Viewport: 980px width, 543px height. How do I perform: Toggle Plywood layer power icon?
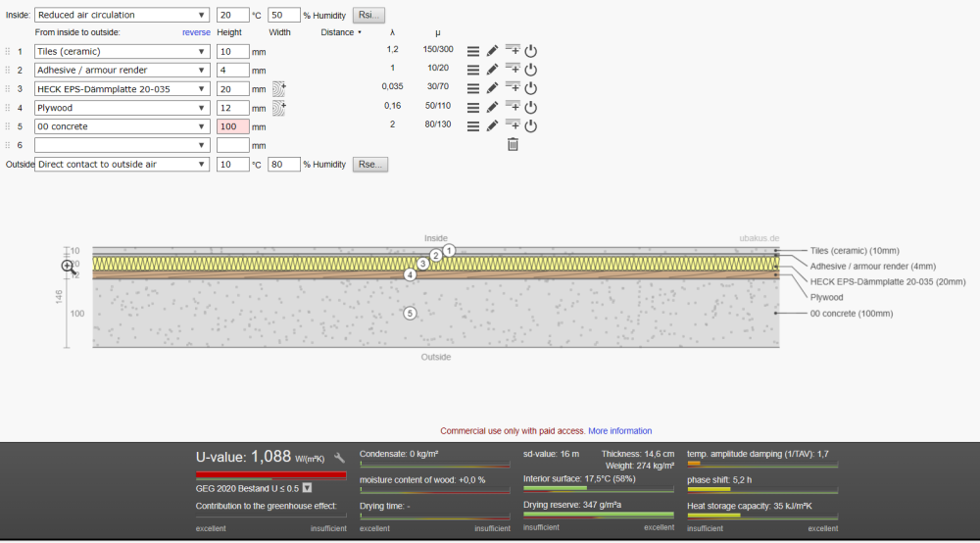click(x=530, y=107)
